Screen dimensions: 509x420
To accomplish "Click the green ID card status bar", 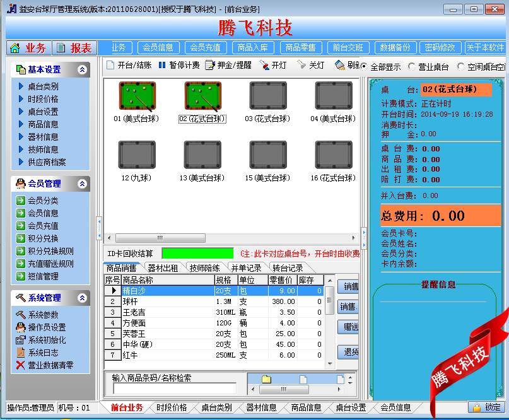I will 197,253.
